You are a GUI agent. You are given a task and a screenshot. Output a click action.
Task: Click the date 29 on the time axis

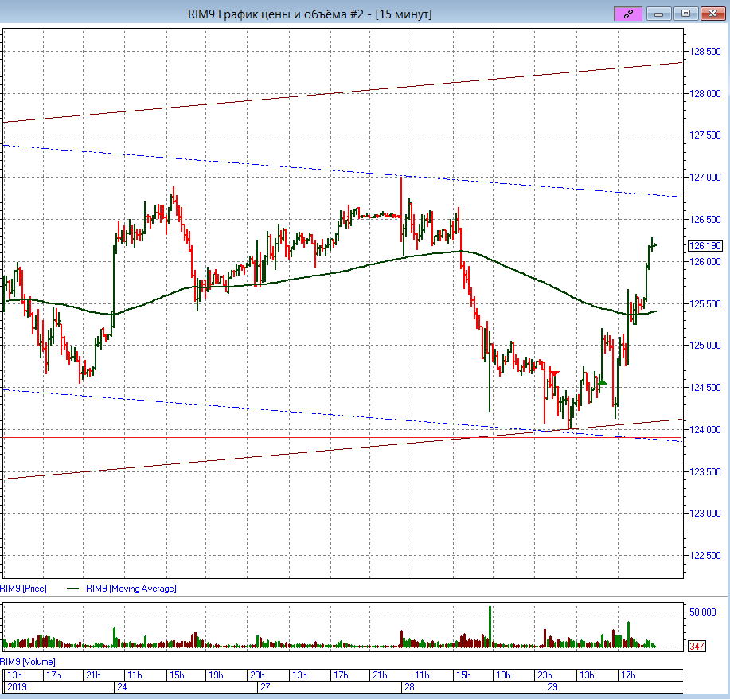(x=551, y=686)
